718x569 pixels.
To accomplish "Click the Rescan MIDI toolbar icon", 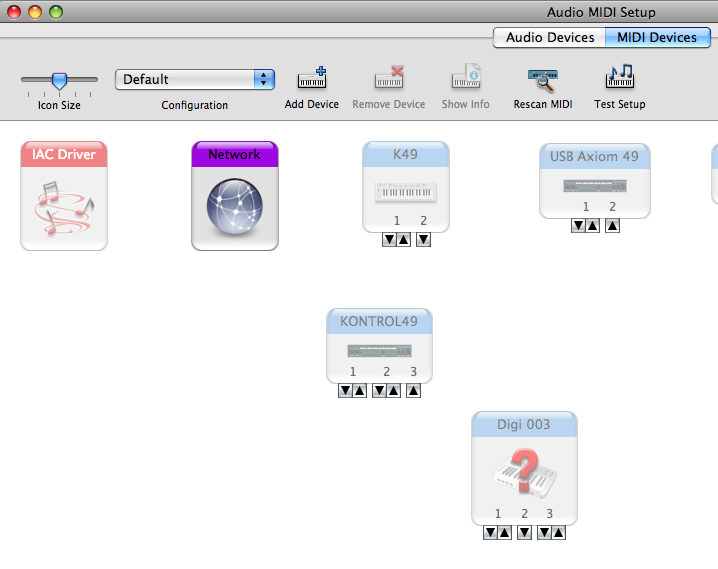I will 543,80.
